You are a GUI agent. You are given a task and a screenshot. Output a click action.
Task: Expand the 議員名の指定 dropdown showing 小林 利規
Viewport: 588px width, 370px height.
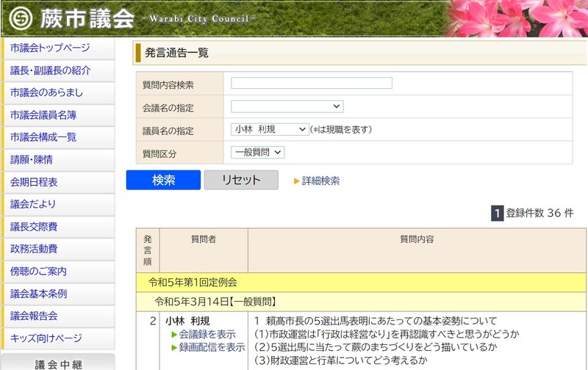270,129
